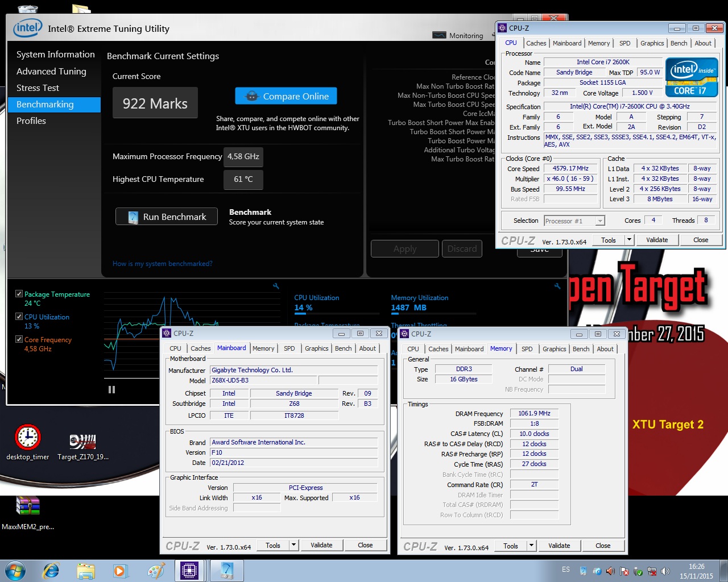
Task: Click Validate in Memory CPU-Z window
Action: tap(559, 546)
